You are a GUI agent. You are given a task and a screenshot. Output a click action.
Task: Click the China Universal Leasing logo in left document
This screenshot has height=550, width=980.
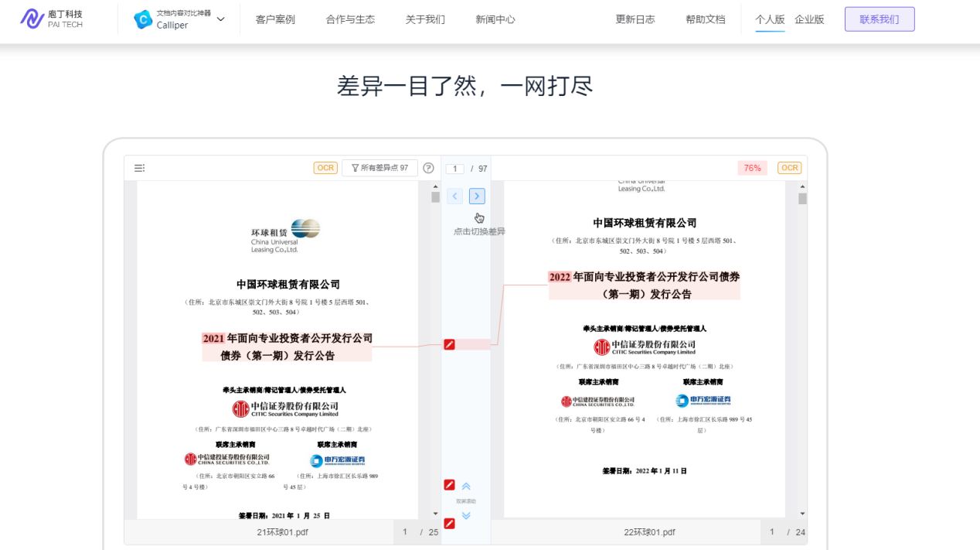[x=284, y=236]
